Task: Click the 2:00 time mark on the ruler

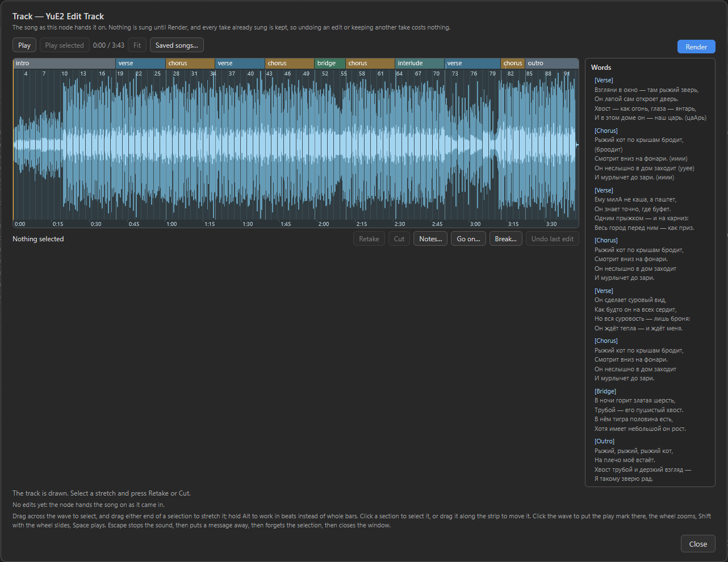Action: tap(324, 224)
